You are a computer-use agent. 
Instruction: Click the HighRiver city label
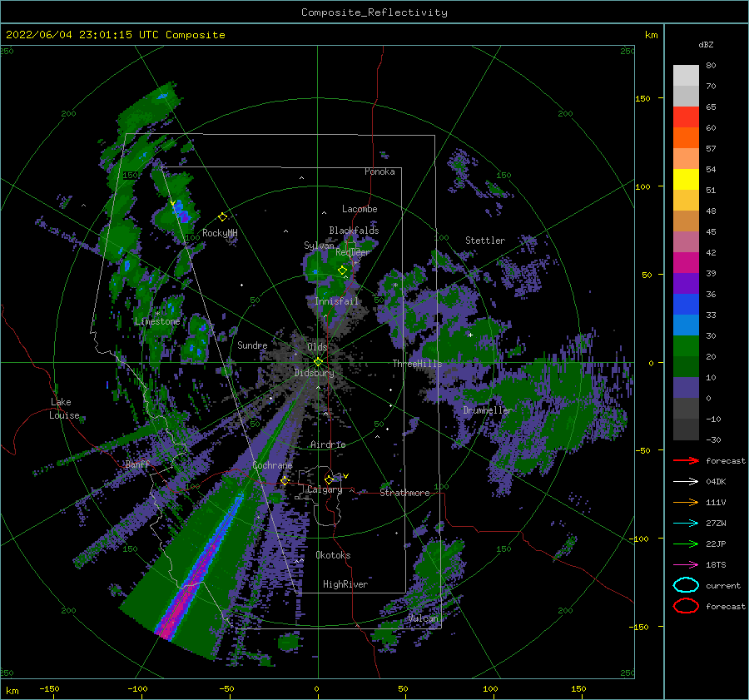tap(345, 584)
